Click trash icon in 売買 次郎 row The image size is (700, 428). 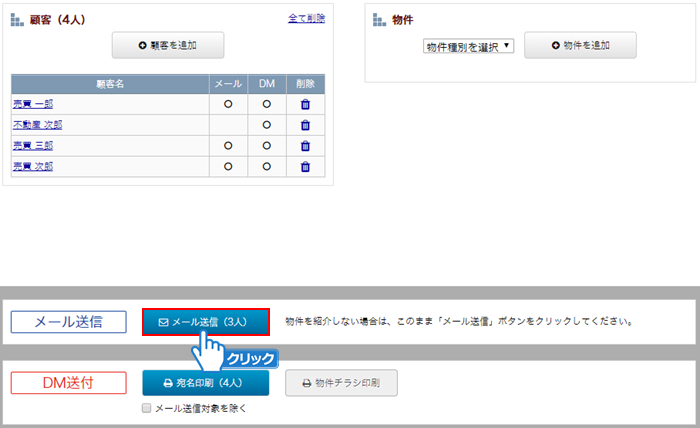point(305,167)
